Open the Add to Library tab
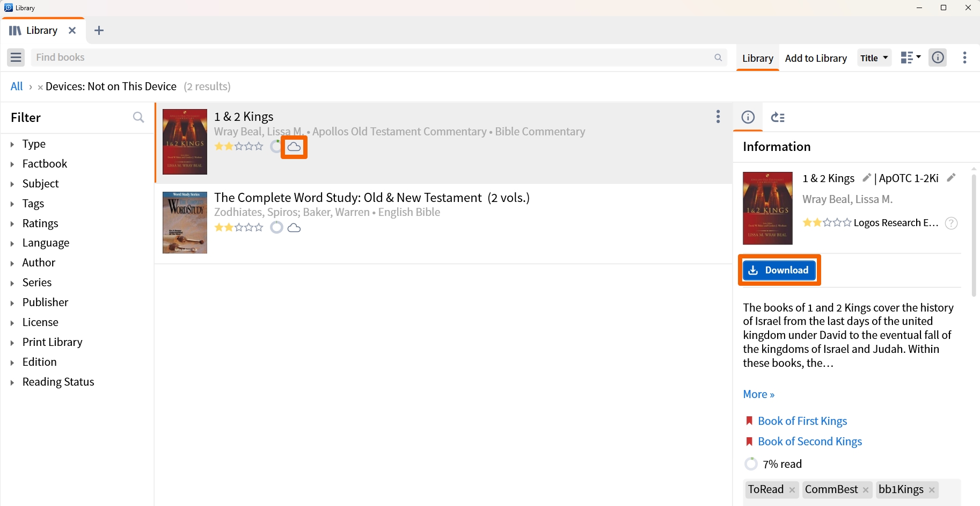Screen dimensions: 980x506 [x=816, y=58]
